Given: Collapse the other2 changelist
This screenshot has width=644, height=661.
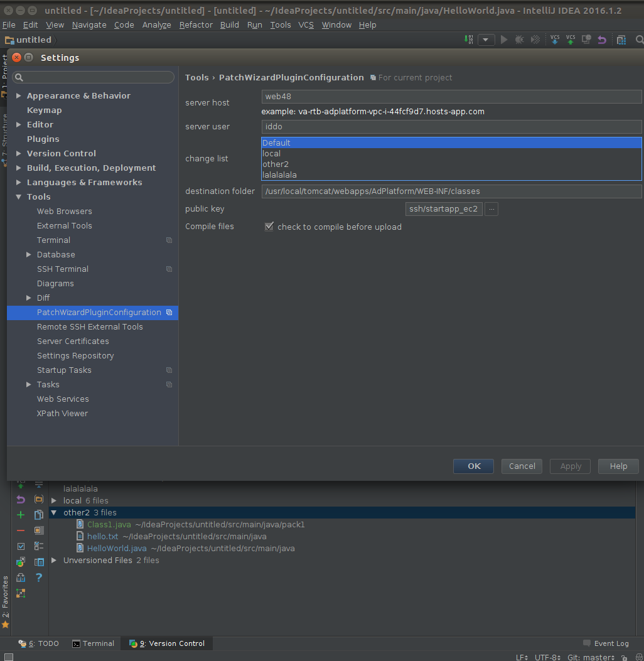Looking at the screenshot, I should [x=54, y=513].
